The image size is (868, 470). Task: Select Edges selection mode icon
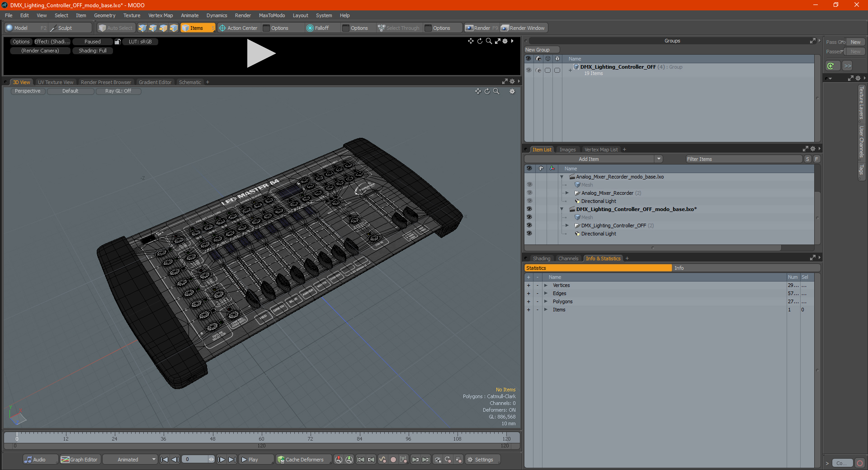[153, 28]
